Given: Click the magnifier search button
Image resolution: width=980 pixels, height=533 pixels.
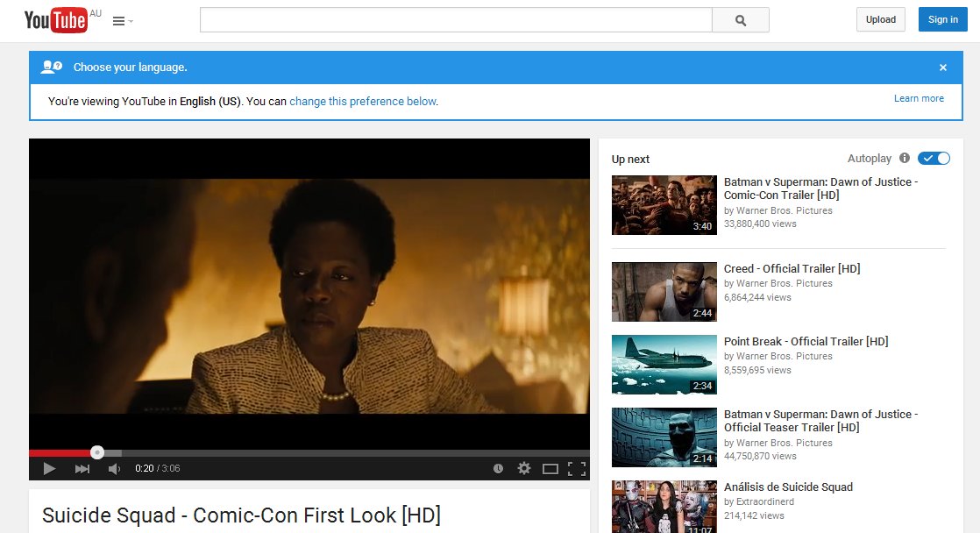Looking at the screenshot, I should (x=741, y=20).
